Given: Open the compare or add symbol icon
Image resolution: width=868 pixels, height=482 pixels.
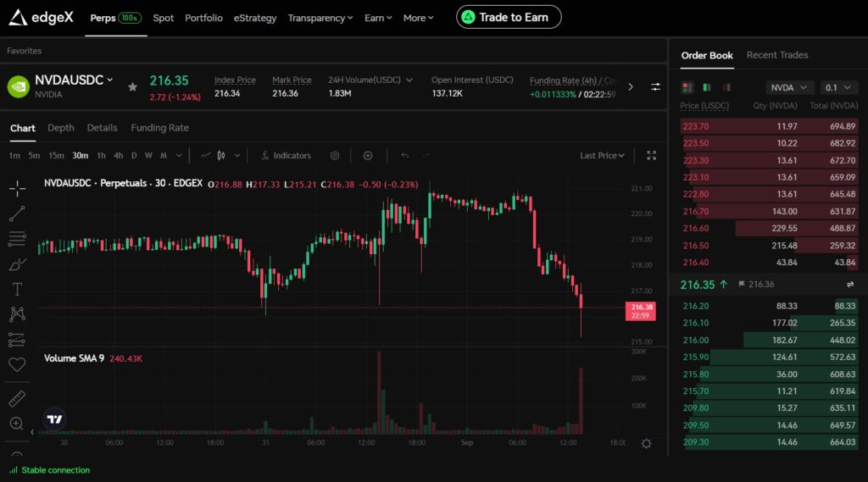Looking at the screenshot, I should [x=368, y=156].
